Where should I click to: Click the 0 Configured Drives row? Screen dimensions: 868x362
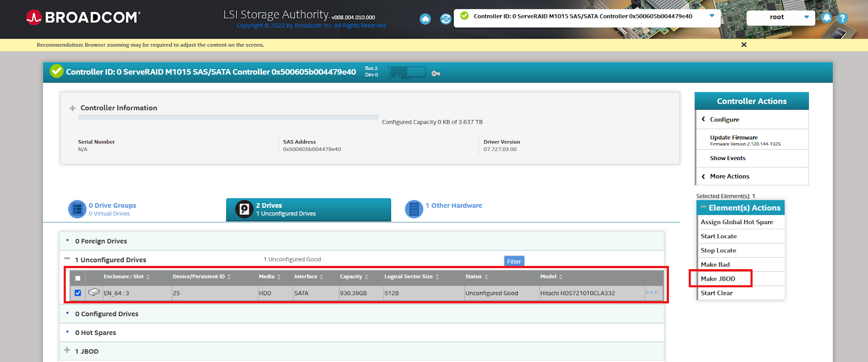[x=362, y=314]
